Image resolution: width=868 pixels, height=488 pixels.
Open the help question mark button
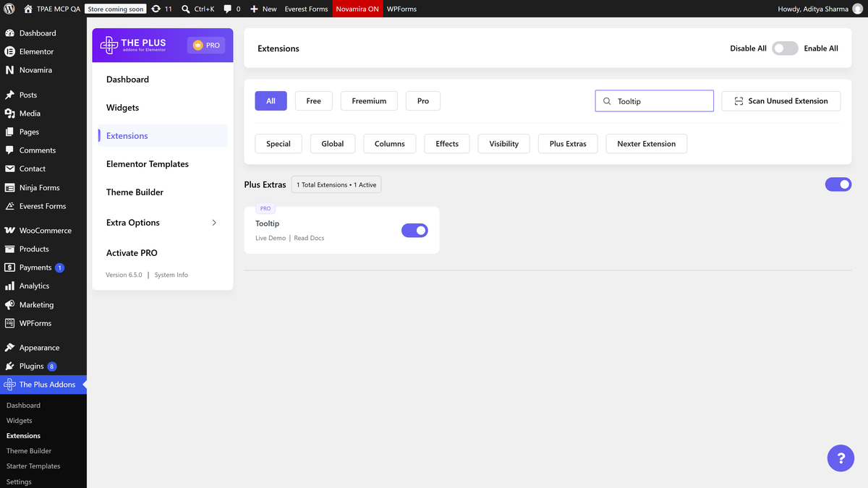(841, 458)
